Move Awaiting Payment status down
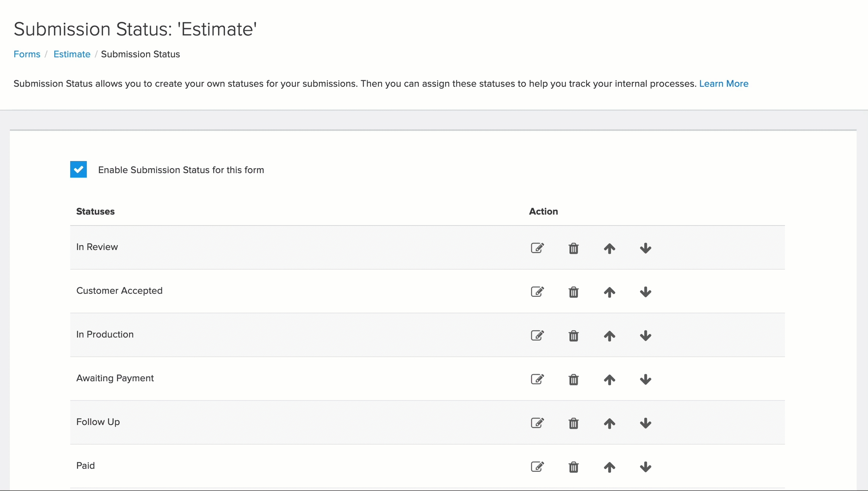The width and height of the screenshot is (868, 491). [646, 379]
